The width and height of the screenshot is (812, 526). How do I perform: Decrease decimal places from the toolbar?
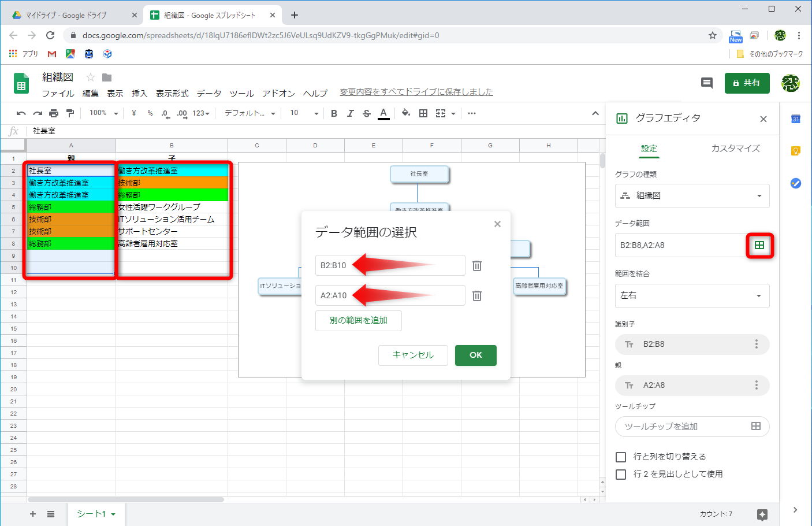[165, 113]
